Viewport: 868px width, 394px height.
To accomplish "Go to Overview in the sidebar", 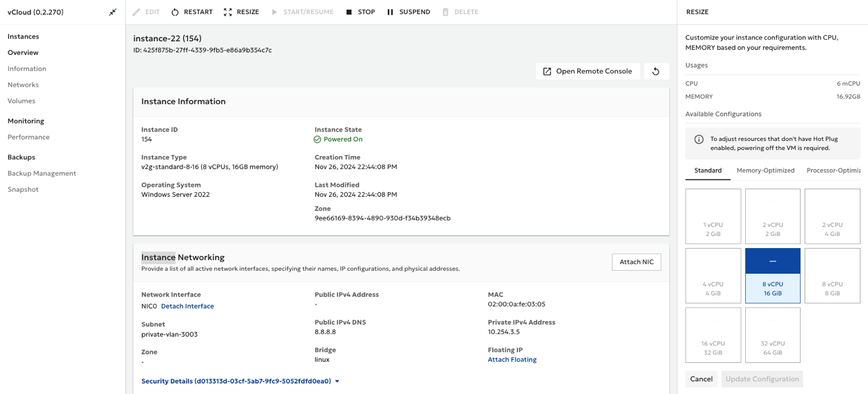I will tap(23, 53).
